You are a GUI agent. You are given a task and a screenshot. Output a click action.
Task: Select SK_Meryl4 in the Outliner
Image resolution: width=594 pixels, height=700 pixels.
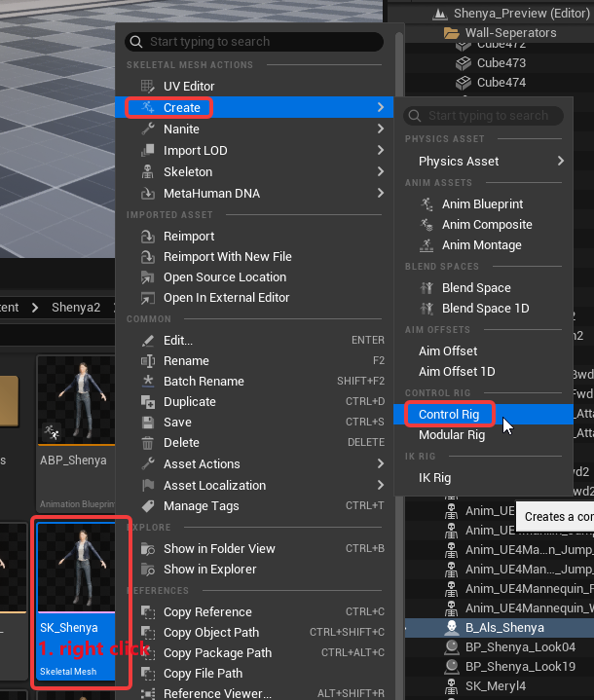(x=496, y=686)
